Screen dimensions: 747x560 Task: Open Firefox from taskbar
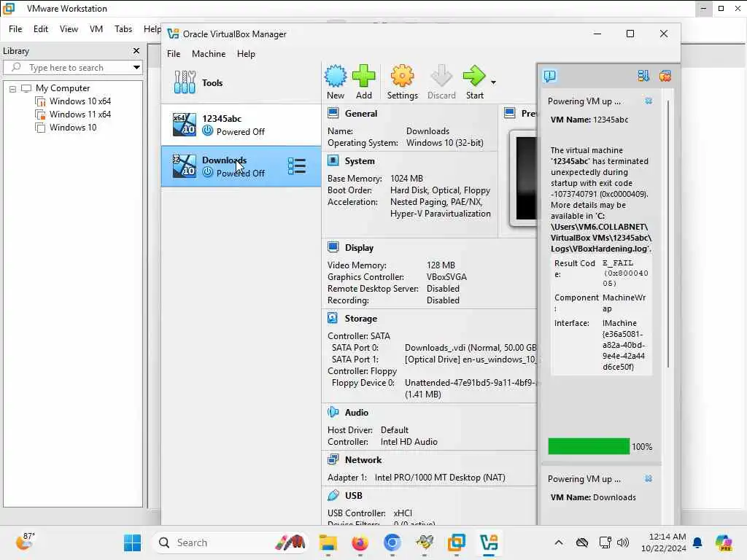pos(360,542)
